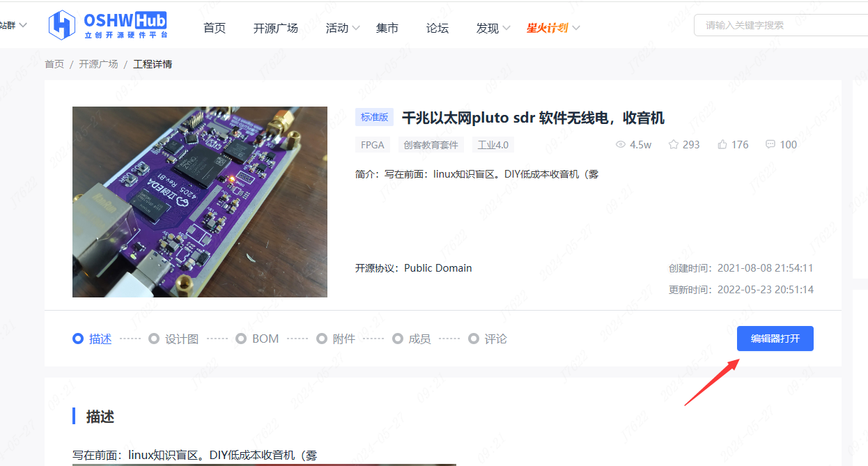Select the BOM step radio circle
Image resolution: width=868 pixels, height=466 pixels.
pos(241,339)
